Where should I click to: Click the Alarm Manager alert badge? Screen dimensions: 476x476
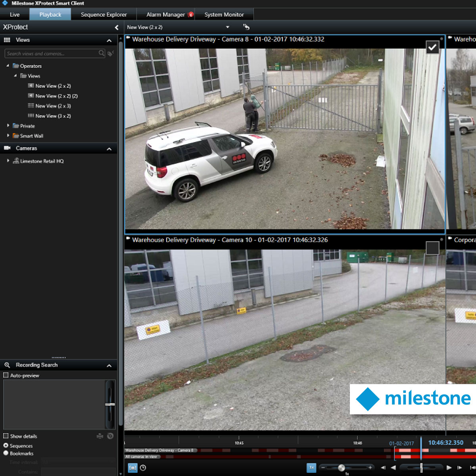coord(191,15)
